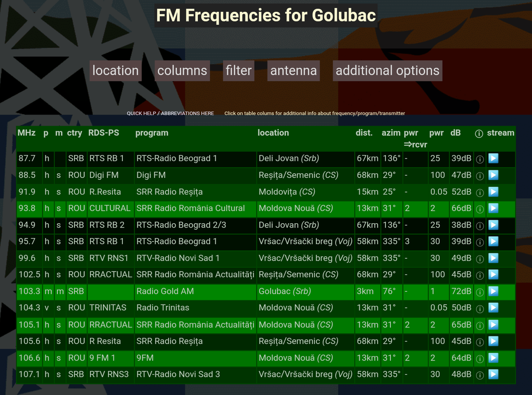The width and height of the screenshot is (532, 395).
Task: Play stream for 87.7 RTS-Radio Beograd 1
Action: 493,158
